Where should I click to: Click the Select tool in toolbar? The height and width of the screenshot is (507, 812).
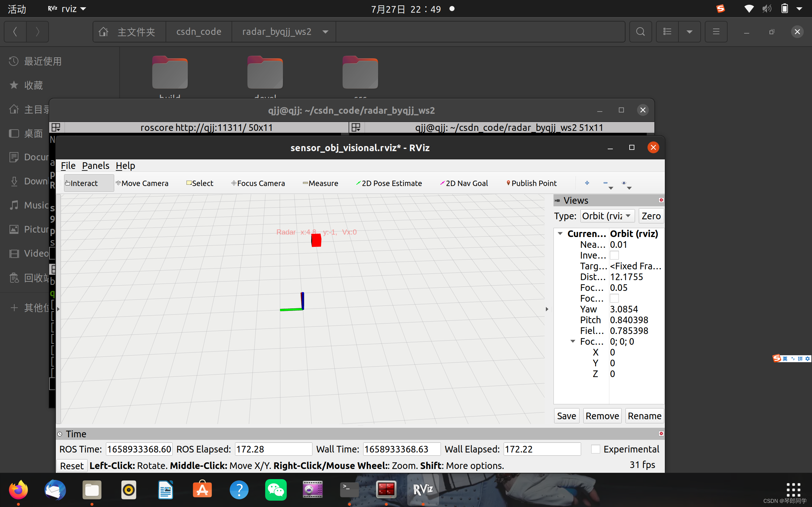tap(200, 183)
